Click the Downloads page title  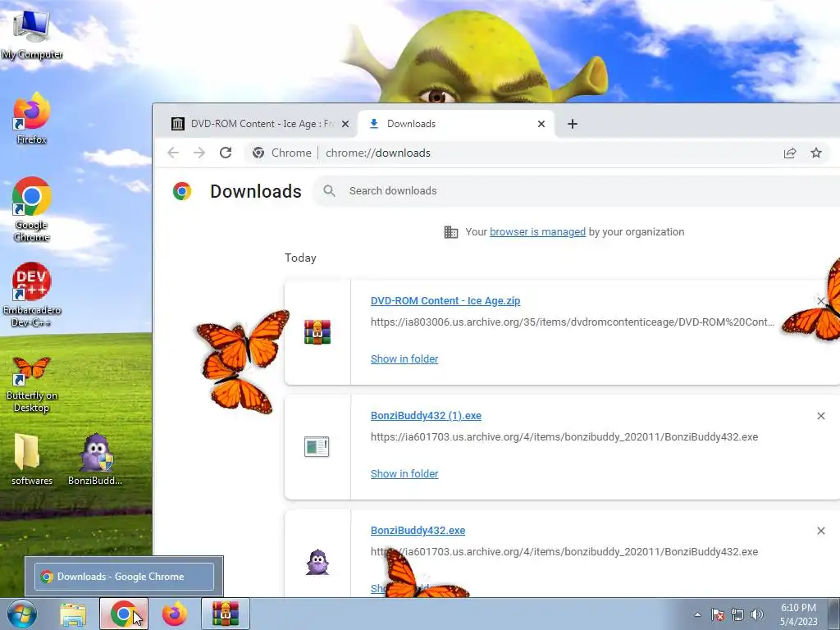pos(256,191)
